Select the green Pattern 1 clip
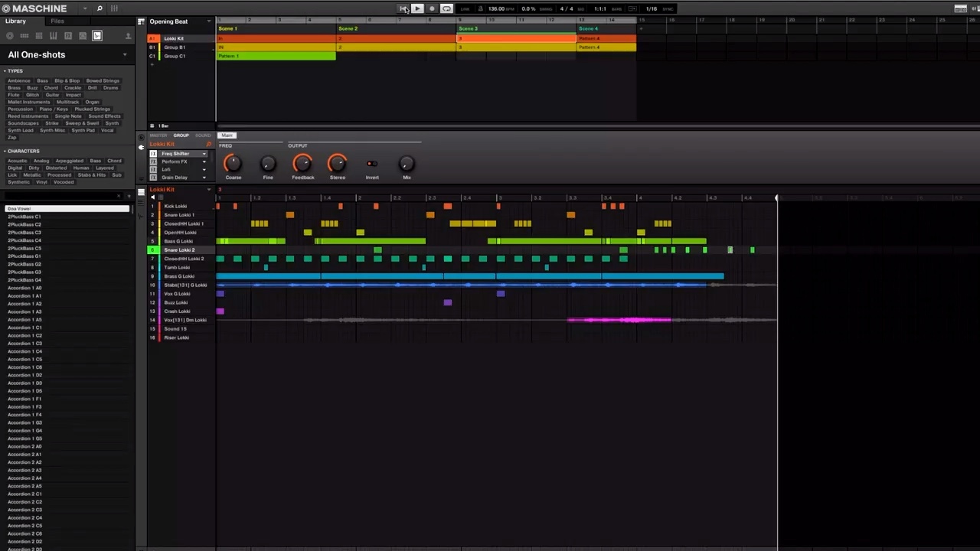The image size is (980, 551). tap(276, 56)
